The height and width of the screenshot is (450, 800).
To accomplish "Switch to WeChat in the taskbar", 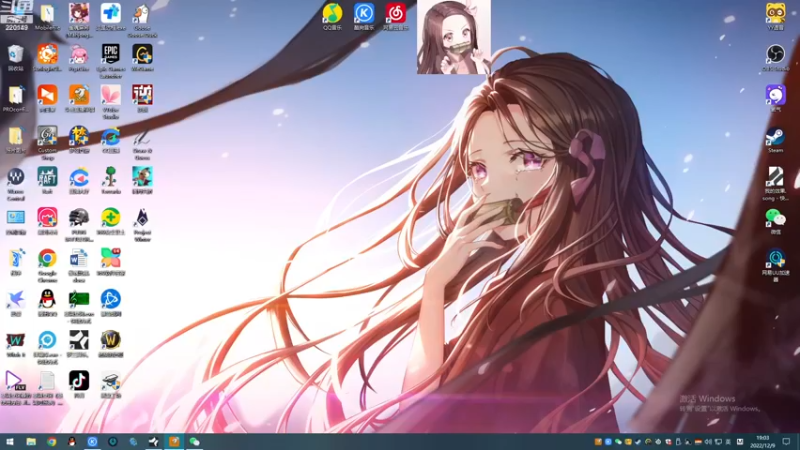I will pyautogui.click(x=194, y=442).
